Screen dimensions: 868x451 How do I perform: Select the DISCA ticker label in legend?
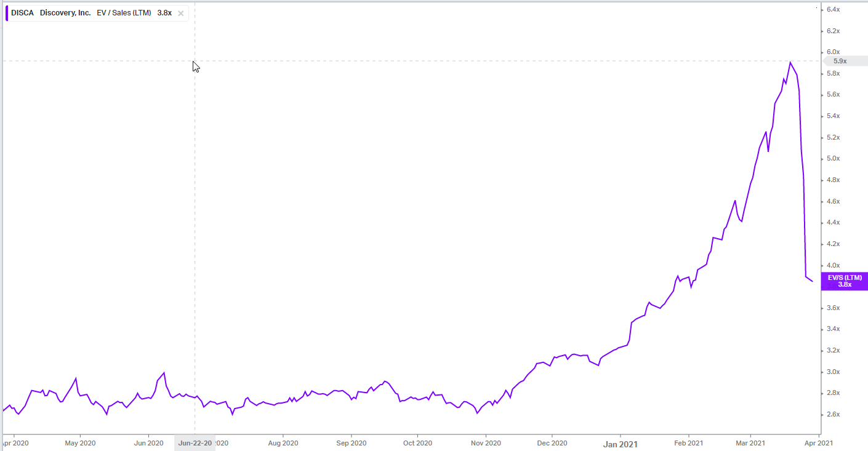point(23,13)
